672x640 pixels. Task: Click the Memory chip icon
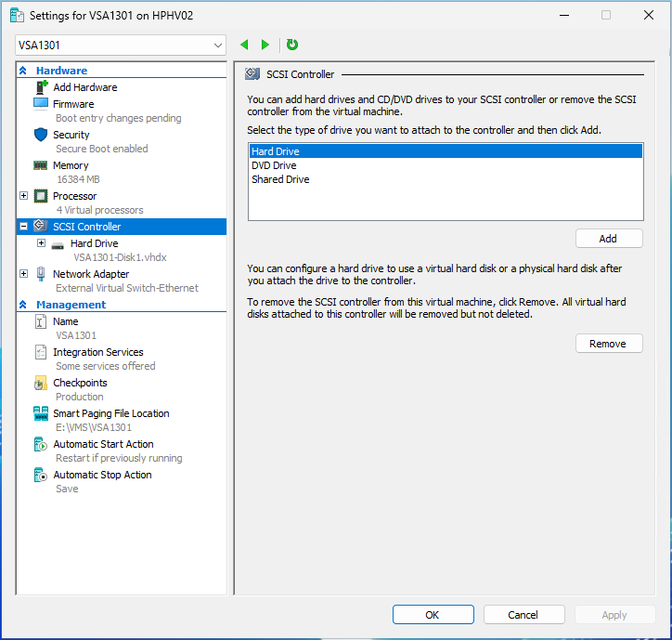pyautogui.click(x=41, y=165)
